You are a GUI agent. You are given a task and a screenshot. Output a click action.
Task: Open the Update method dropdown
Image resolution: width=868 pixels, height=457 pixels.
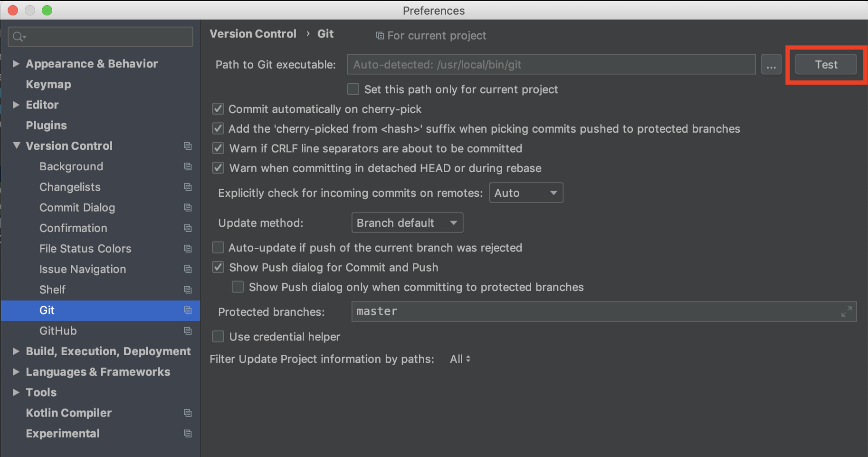coord(407,223)
